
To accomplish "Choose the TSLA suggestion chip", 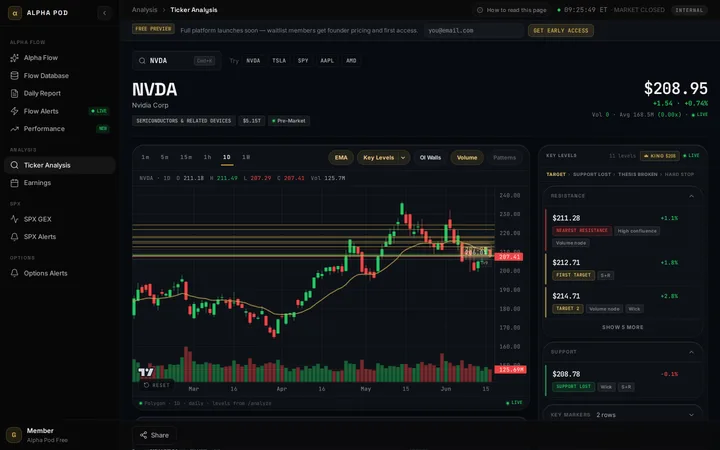I will pyautogui.click(x=279, y=61).
